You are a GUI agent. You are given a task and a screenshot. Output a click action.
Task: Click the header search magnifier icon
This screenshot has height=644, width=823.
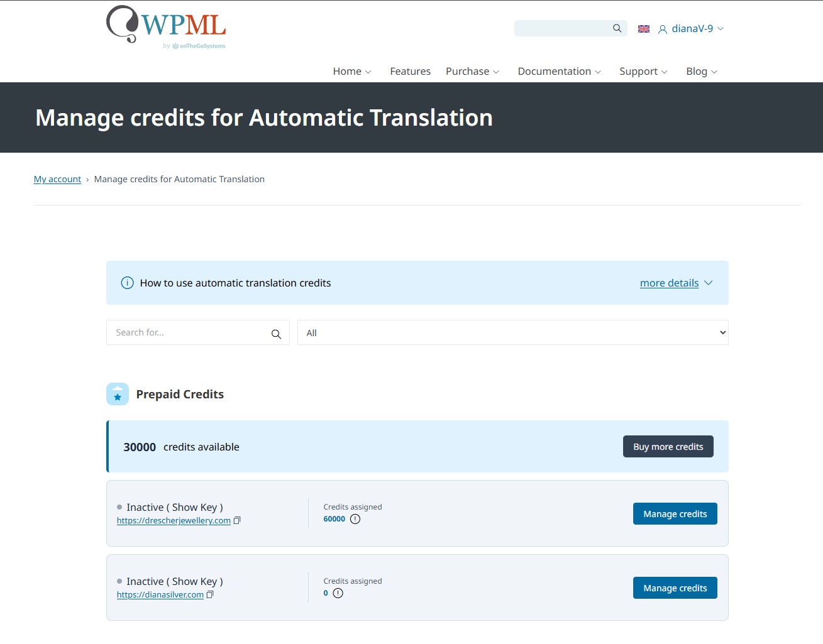click(617, 28)
